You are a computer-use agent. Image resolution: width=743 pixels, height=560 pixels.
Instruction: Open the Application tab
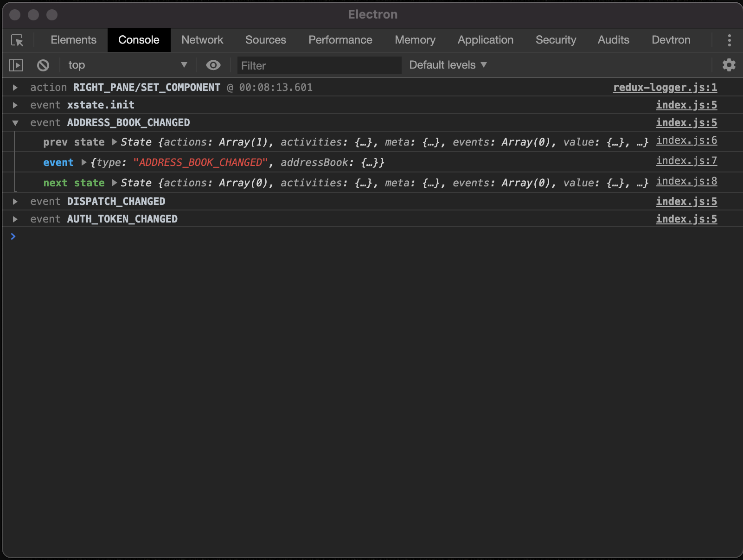point(486,40)
